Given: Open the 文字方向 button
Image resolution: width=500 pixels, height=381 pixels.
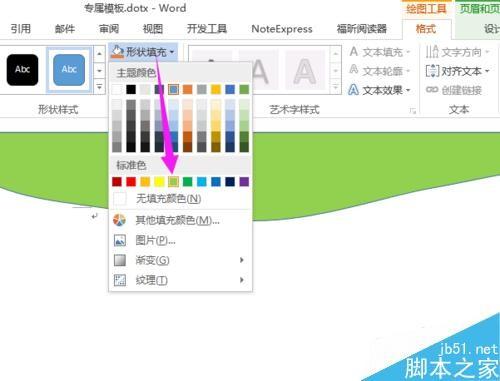Looking at the screenshot, I should pos(457,52).
